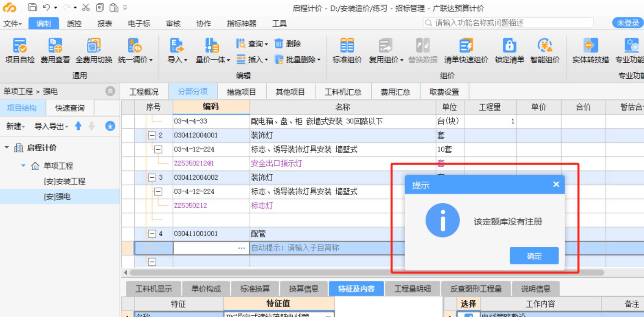This screenshot has width=644, height=317.
Task: Open the 导入导出 dropdown
Action: pyautogui.click(x=51, y=126)
